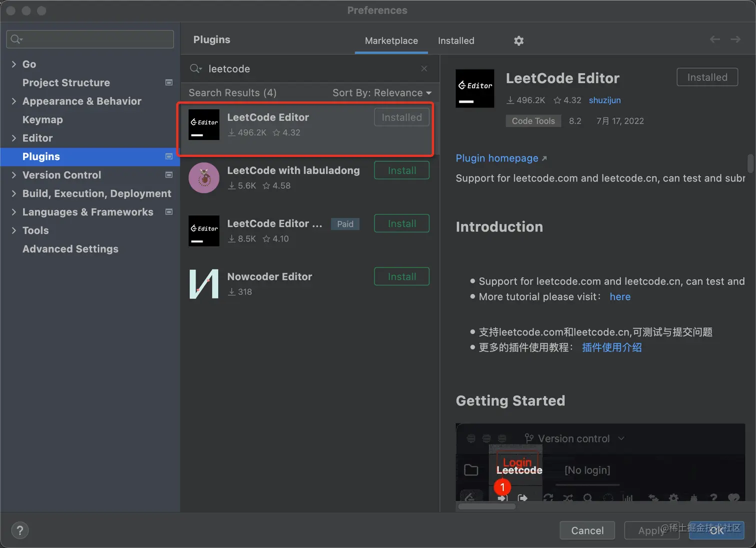The width and height of the screenshot is (756, 548).
Task: Click project-level icon beside Languages & Frameworks
Action: [169, 212]
